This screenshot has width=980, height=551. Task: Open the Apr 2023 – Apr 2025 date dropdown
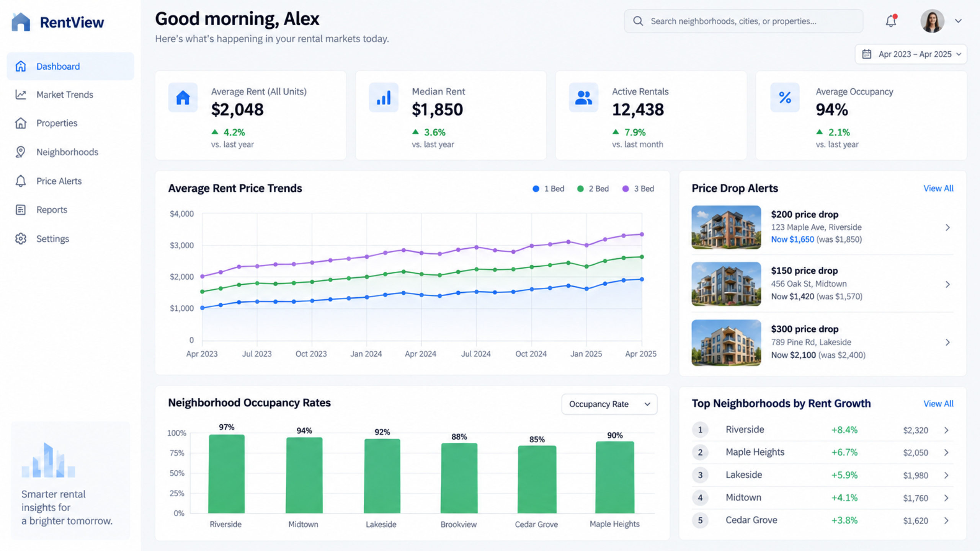911,54
